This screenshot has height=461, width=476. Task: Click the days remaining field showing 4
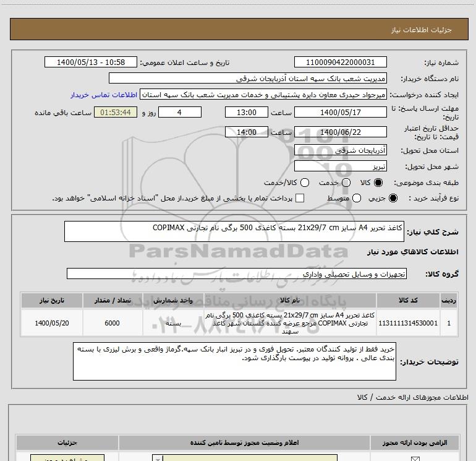pyautogui.click(x=180, y=112)
